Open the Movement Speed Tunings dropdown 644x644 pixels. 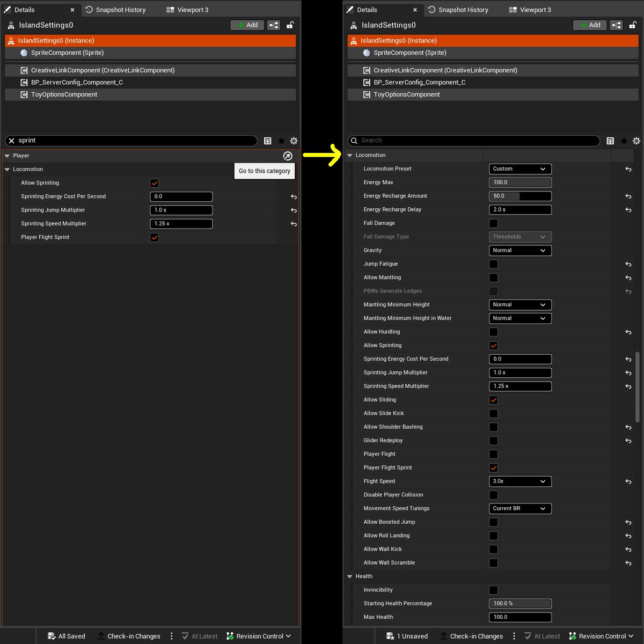pyautogui.click(x=520, y=509)
